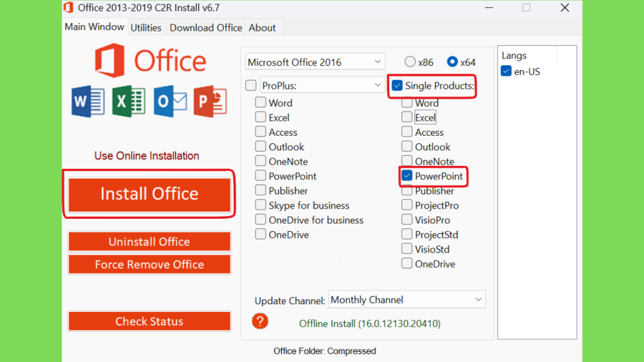The height and width of the screenshot is (362, 644).
Task: Open the Microsoft Office 2016 version dropdown
Action: point(315,62)
